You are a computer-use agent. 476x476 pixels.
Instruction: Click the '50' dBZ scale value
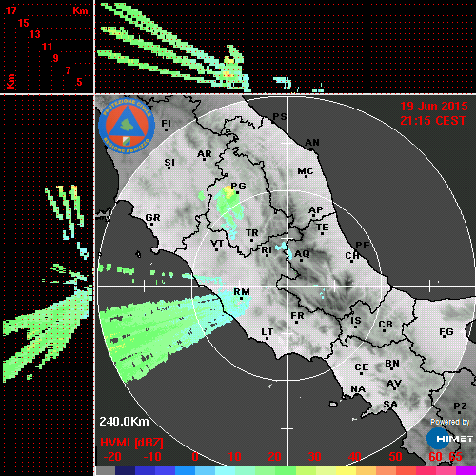tap(395, 457)
